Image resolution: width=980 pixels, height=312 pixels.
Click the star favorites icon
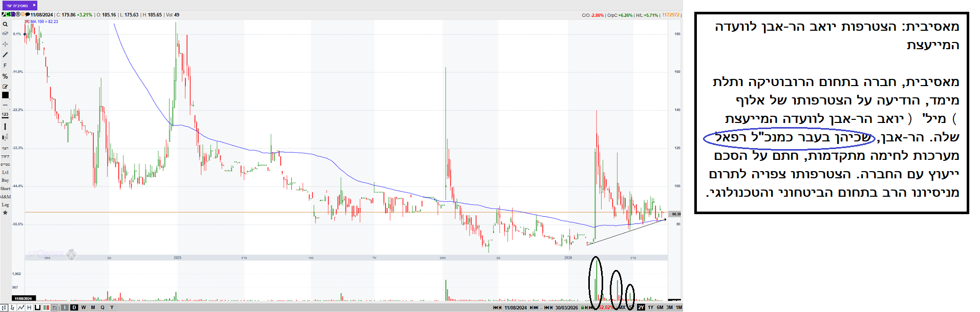[x=5, y=212]
